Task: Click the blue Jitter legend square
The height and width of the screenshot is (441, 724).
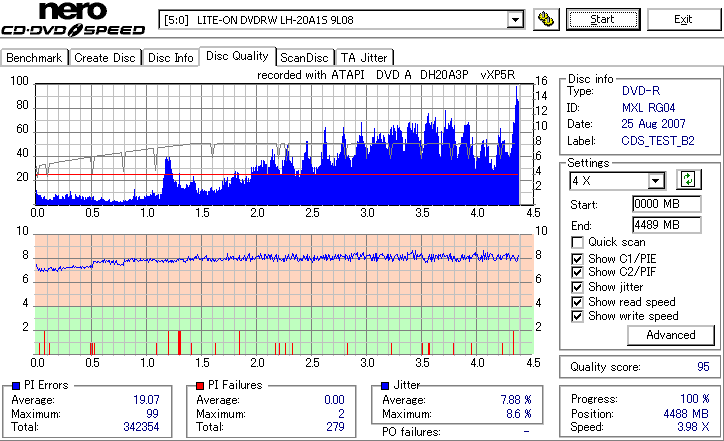Action: tap(385, 386)
